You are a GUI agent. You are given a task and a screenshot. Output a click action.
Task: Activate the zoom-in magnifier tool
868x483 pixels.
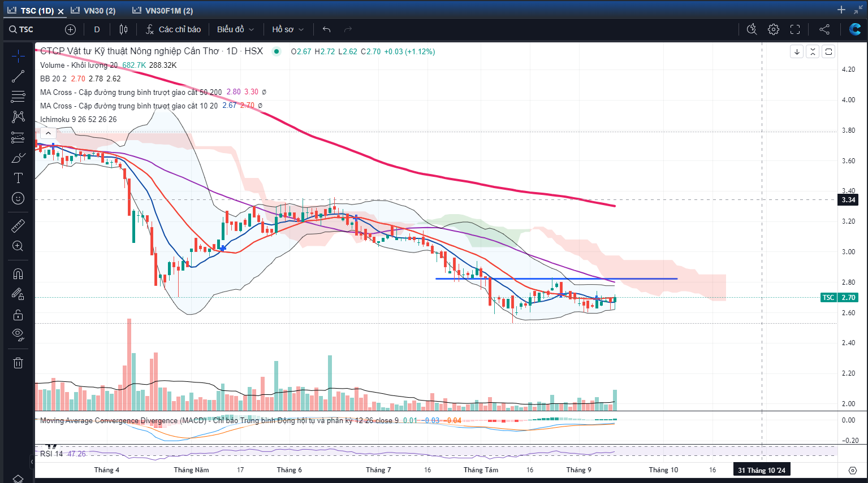[18, 246]
